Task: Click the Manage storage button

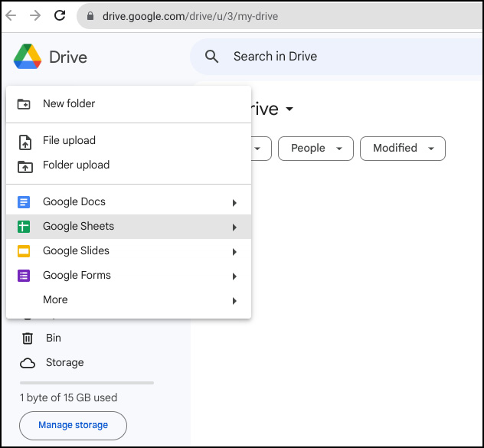Action: (x=74, y=426)
